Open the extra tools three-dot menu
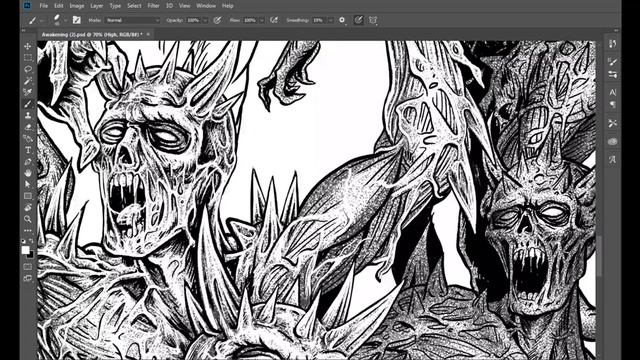Screen dimensions: 640x360 click(28, 231)
